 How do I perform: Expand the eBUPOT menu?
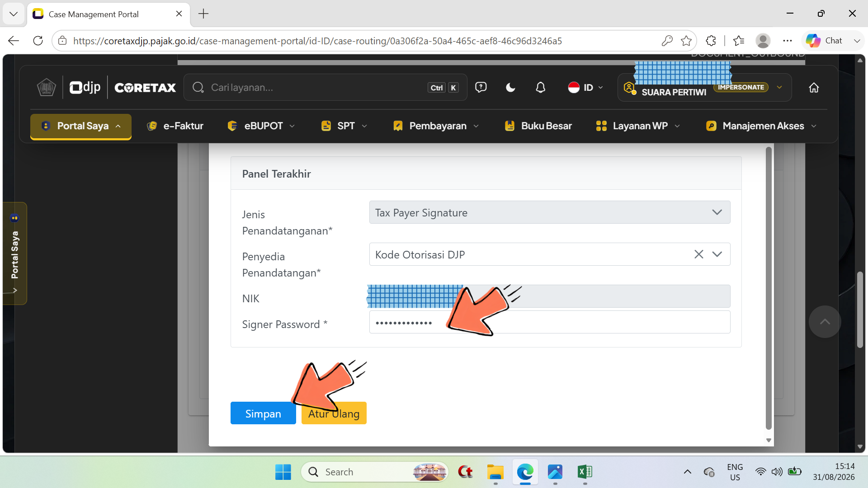pos(261,126)
